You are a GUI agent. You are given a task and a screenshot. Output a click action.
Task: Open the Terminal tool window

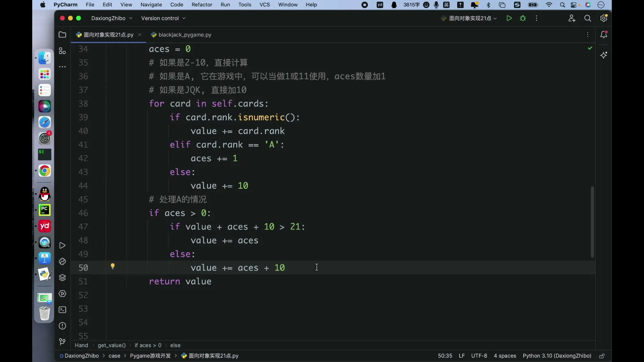pos(62,310)
